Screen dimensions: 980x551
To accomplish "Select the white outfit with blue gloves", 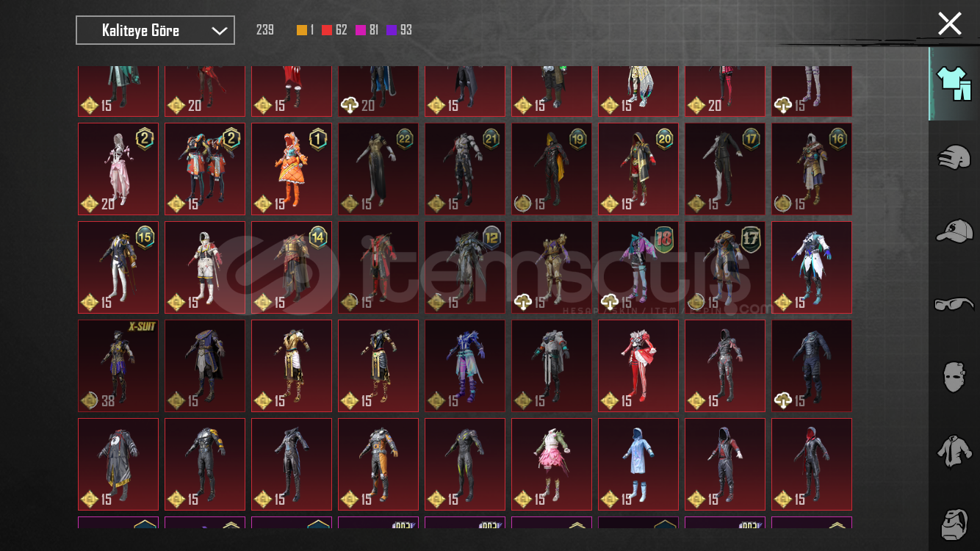I will [812, 267].
